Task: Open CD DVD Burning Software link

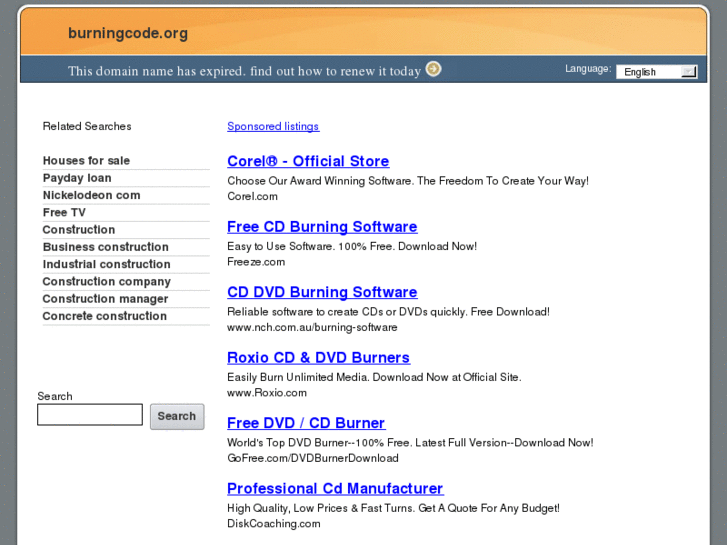Action: [x=322, y=292]
